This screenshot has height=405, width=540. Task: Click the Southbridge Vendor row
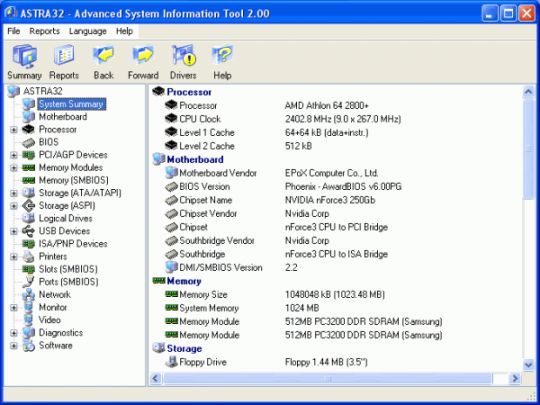tap(247, 241)
